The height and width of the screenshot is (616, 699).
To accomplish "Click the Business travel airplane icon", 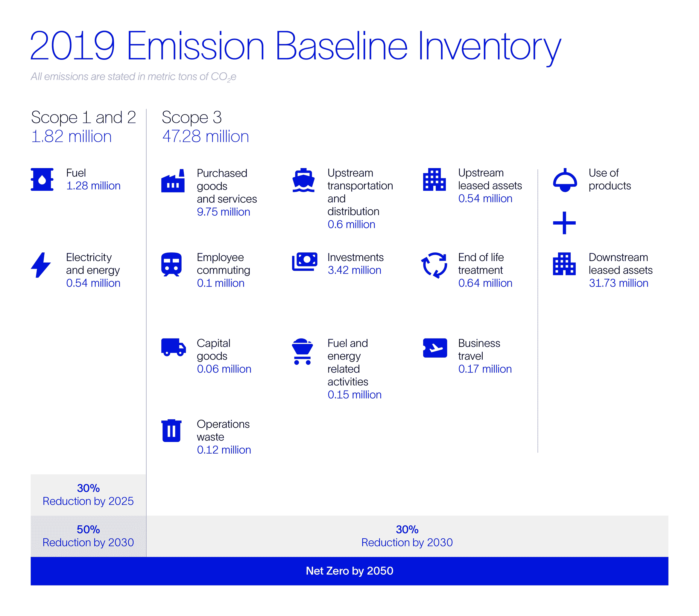I will pos(435,348).
